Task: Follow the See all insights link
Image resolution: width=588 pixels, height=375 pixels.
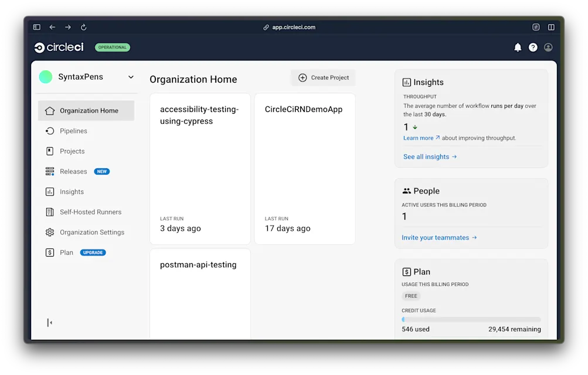Action: pyautogui.click(x=430, y=156)
